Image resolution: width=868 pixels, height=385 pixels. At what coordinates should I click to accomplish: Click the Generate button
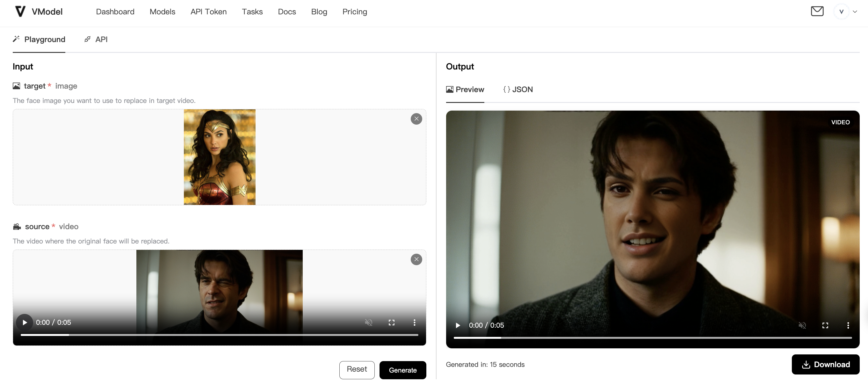click(402, 370)
